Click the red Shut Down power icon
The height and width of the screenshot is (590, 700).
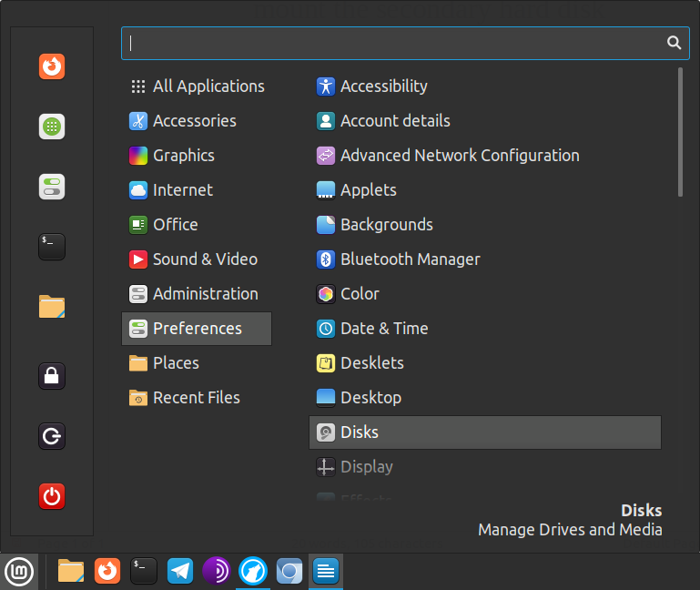pyautogui.click(x=52, y=495)
